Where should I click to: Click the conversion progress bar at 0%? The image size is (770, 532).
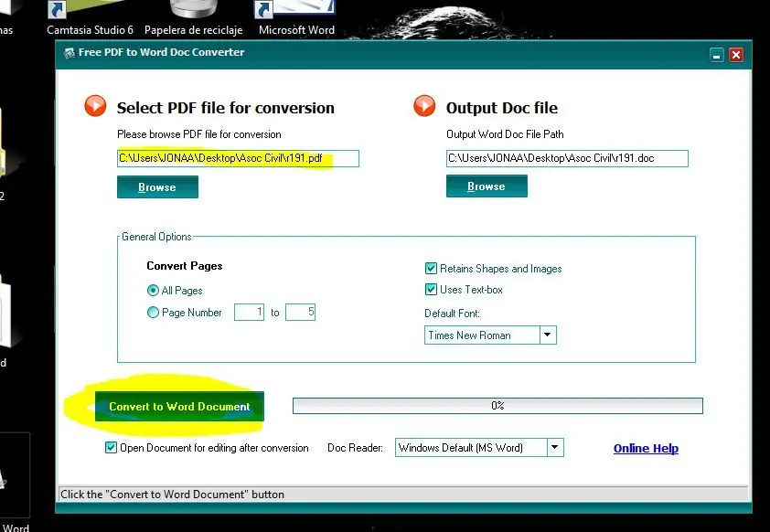pos(497,405)
